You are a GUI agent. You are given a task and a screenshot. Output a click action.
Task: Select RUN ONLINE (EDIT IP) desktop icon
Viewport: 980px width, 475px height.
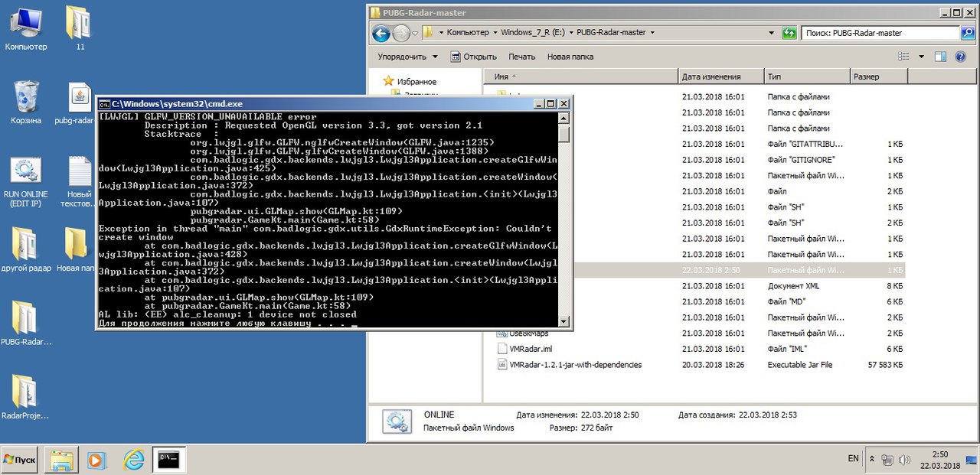pos(25,181)
